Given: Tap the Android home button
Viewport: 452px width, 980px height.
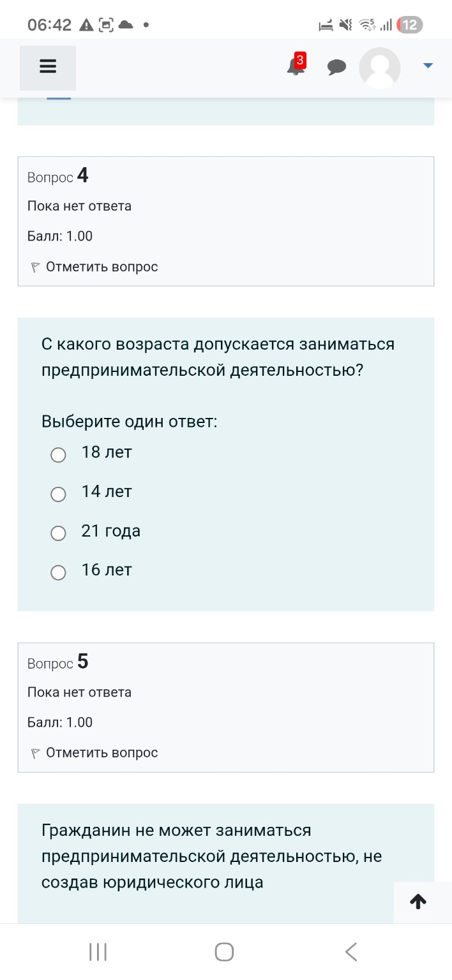Looking at the screenshot, I should pyautogui.click(x=223, y=951).
